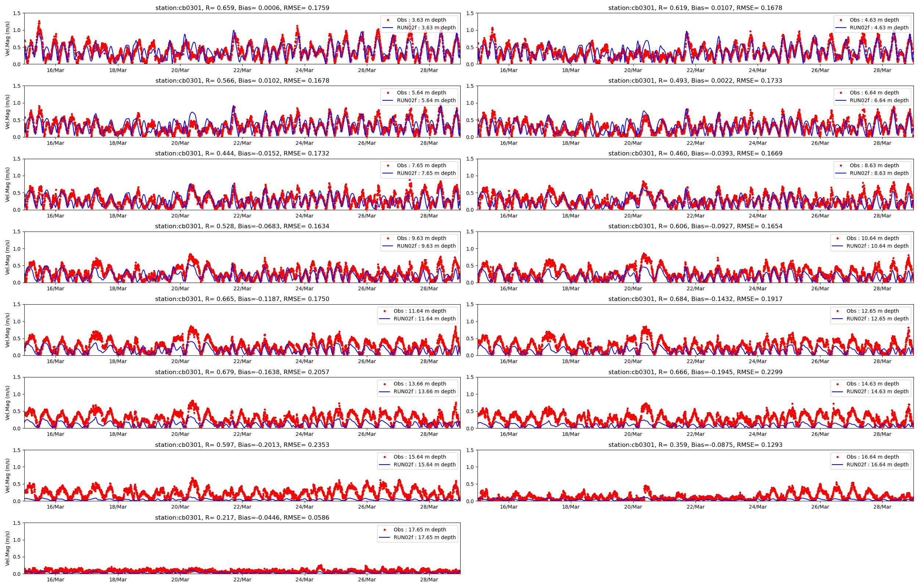Click the red Obs marker in 14.63 m legend

click(838, 384)
